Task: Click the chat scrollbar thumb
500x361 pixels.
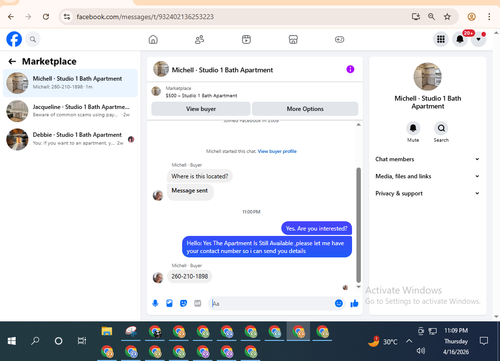Action: pos(358,225)
